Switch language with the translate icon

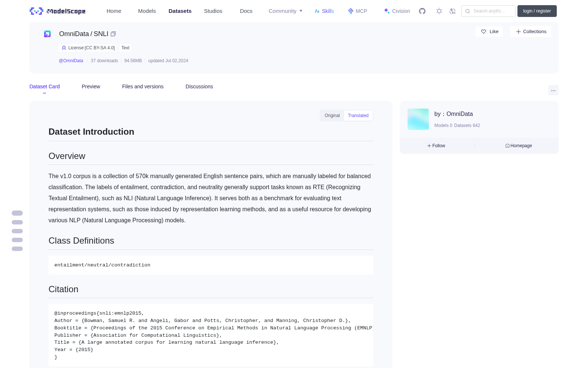point(453,11)
